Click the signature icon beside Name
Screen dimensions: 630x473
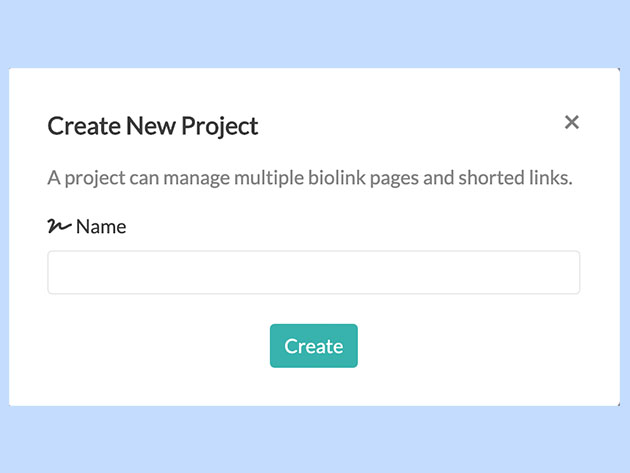pos(59,226)
